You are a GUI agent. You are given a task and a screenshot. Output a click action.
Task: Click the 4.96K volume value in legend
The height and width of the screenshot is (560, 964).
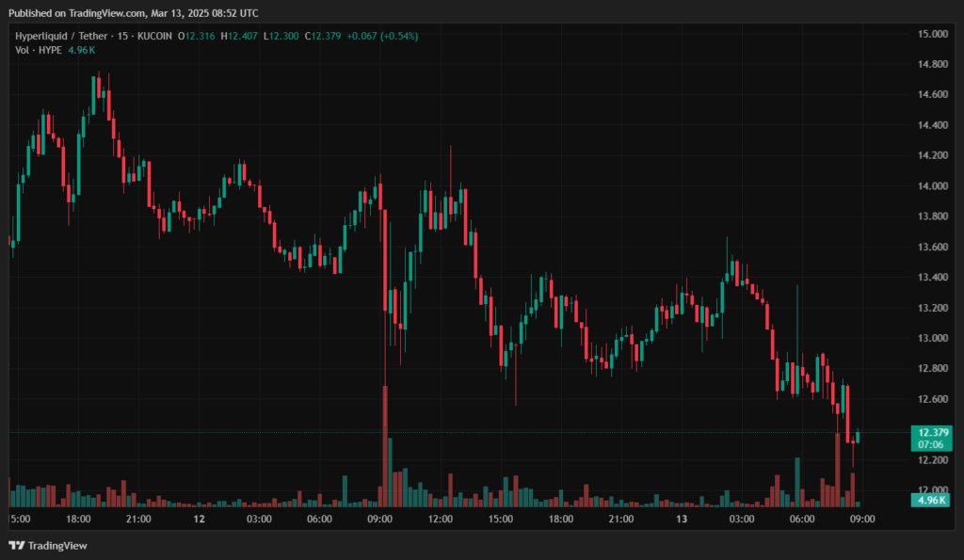coord(80,49)
